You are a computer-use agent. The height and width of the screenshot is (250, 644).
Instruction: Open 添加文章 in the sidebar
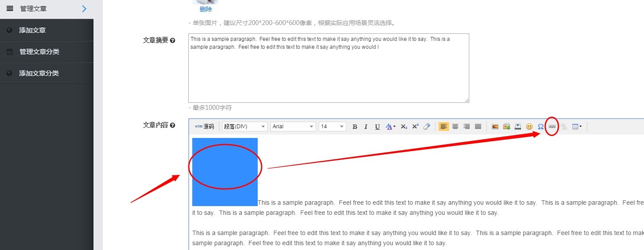pos(32,30)
